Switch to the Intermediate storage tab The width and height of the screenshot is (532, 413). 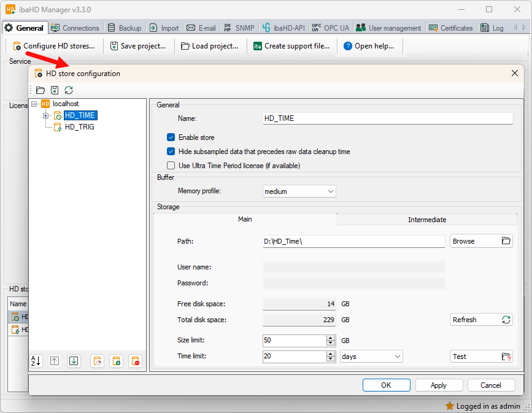[427, 220]
